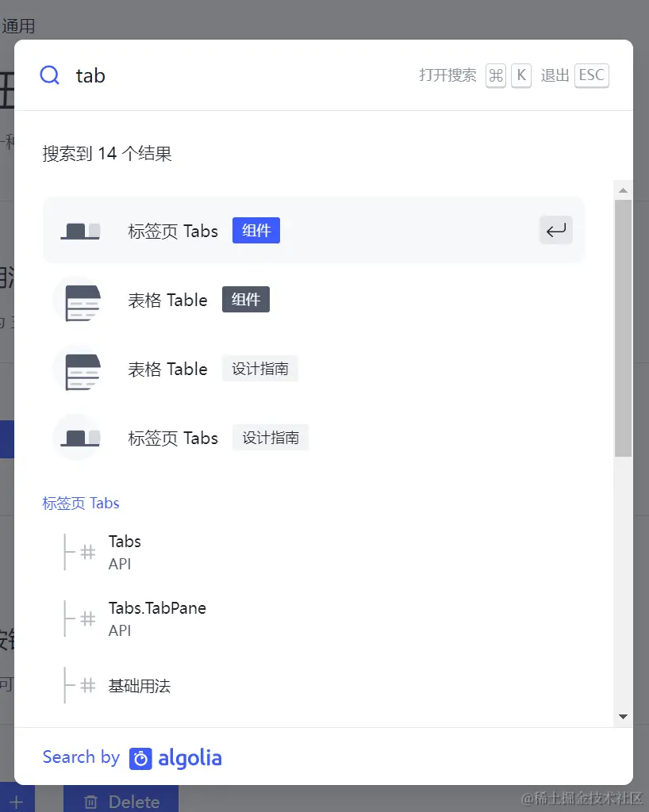Click the ESC key to exit search

coord(592,75)
